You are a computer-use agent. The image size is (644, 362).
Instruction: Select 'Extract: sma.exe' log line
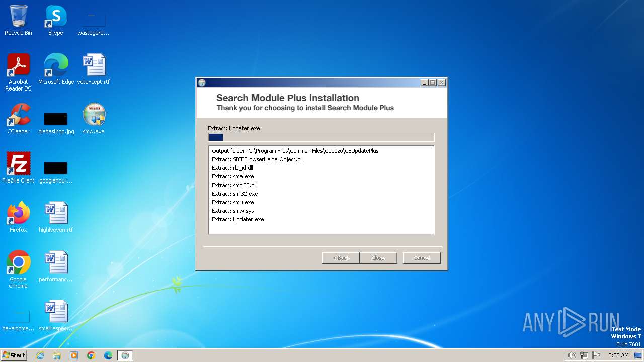coord(233,176)
